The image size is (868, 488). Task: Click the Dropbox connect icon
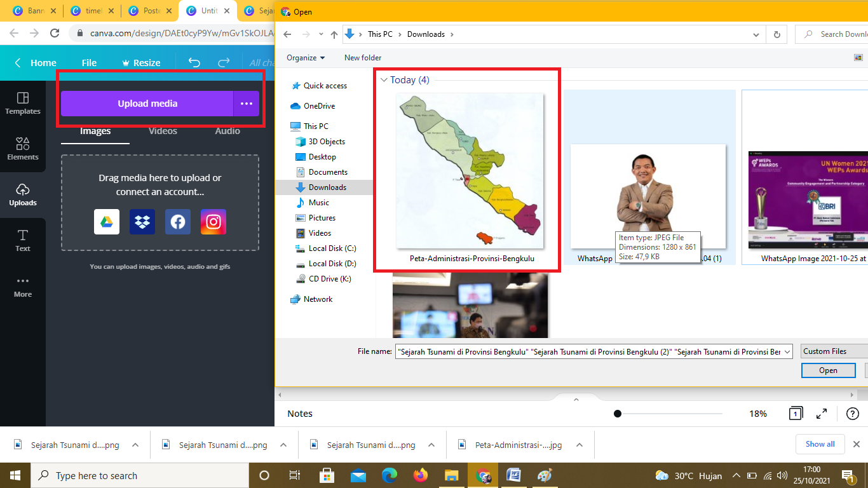[142, 222]
